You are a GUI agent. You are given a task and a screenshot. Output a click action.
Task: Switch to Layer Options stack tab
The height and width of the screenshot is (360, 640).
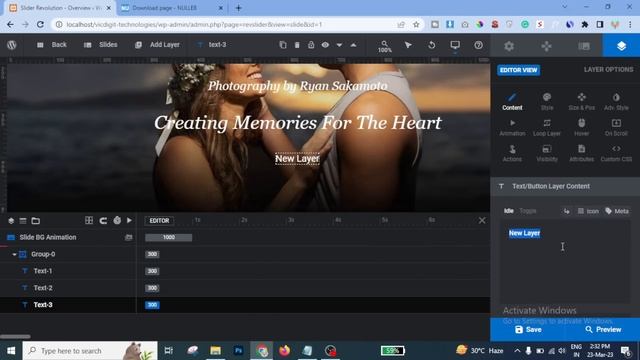[621, 46]
